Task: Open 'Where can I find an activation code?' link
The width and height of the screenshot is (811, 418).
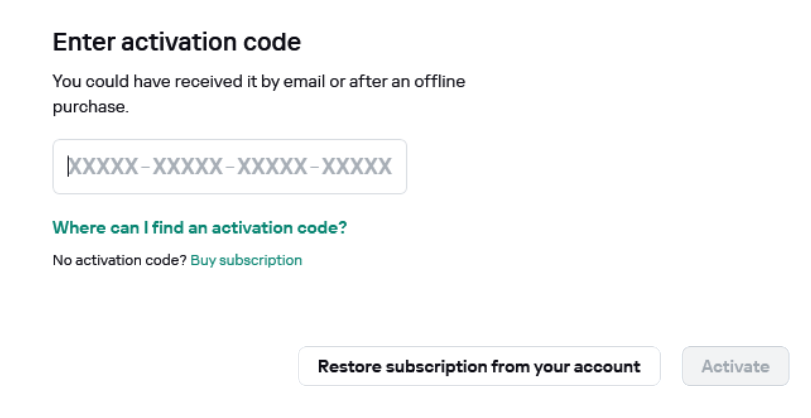Action: (x=199, y=228)
